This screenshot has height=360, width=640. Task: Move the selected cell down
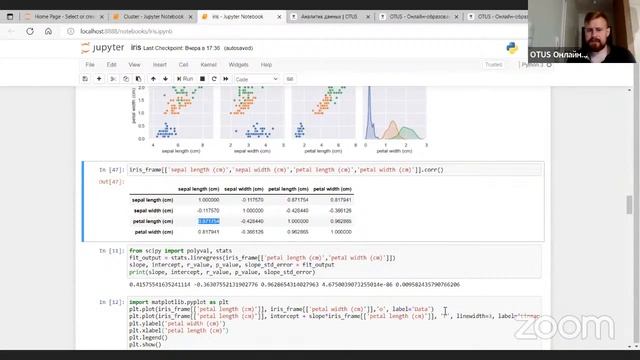pyautogui.click(x=165, y=79)
